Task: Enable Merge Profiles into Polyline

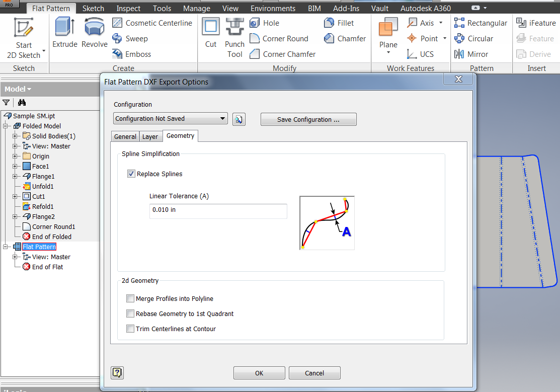Action: [x=130, y=298]
